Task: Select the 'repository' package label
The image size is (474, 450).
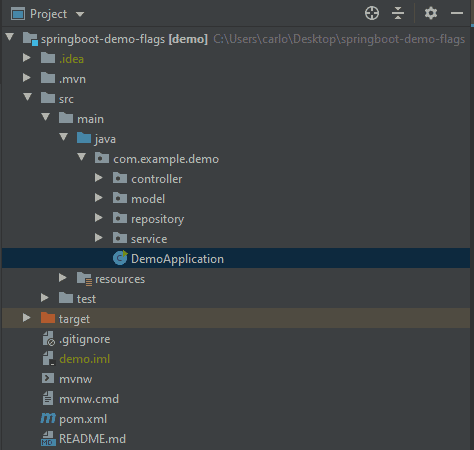Action: pos(158,219)
